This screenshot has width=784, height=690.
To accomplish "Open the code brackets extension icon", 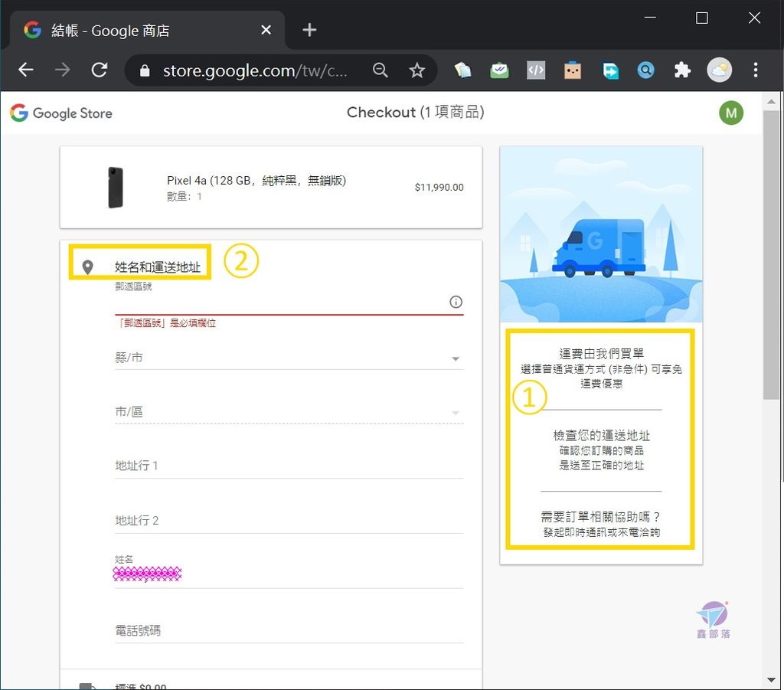I will 536,70.
